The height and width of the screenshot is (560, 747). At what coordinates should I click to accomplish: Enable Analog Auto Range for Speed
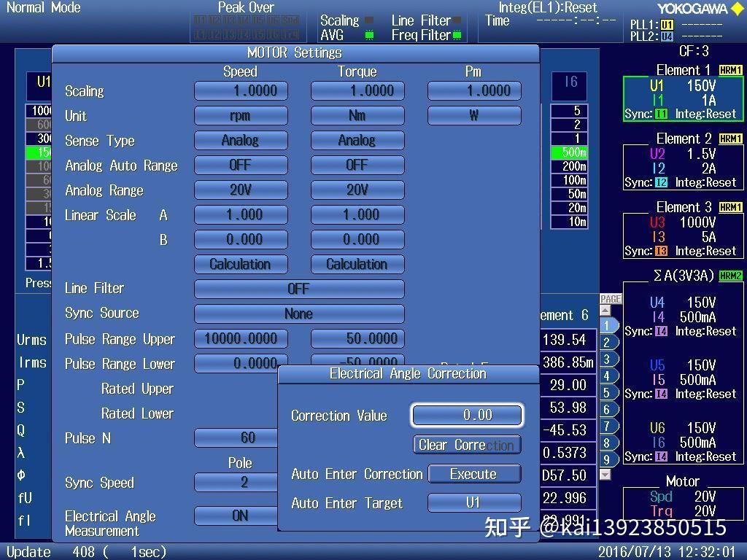(241, 165)
